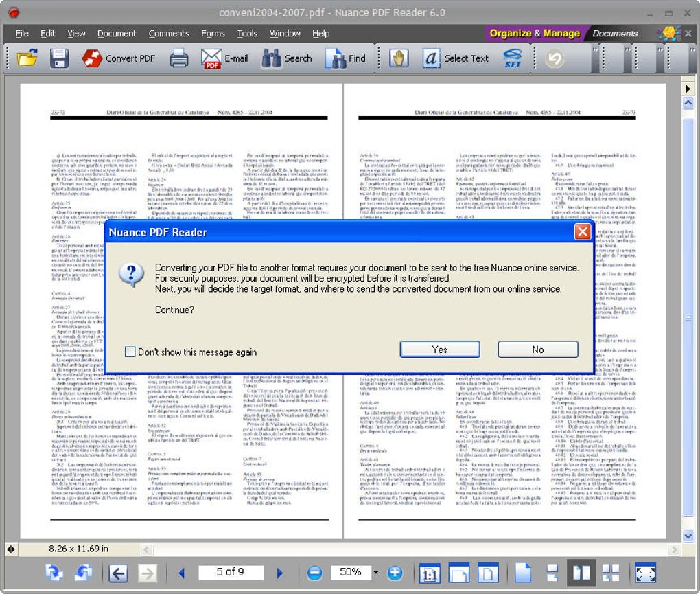Enable the Full Screen view icon
The width and height of the screenshot is (700, 594).
[x=646, y=573]
